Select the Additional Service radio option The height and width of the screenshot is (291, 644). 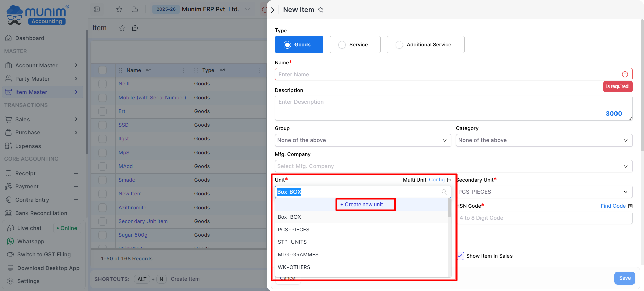click(399, 45)
